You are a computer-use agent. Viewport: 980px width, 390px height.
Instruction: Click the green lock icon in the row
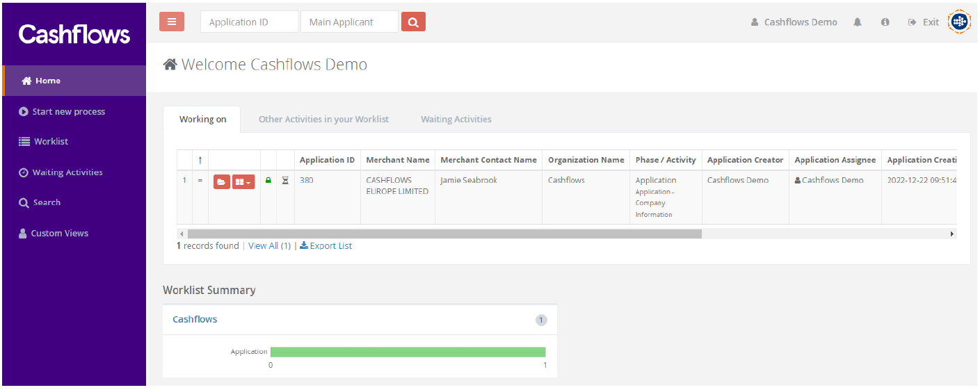268,180
